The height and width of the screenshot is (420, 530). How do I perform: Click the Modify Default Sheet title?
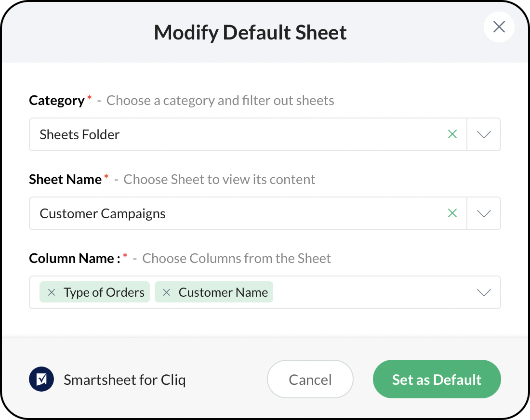click(250, 33)
